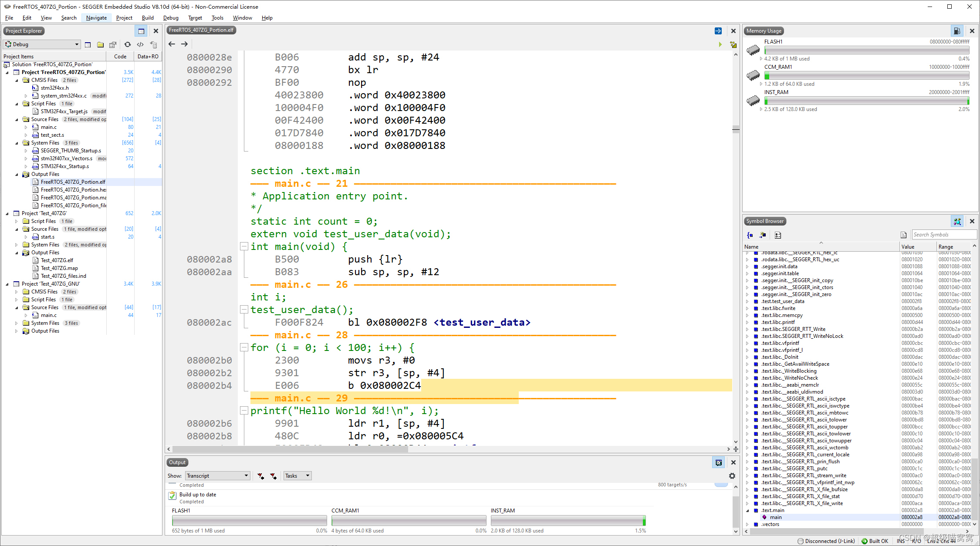Open the Target menu
The height and width of the screenshot is (546, 980).
pyautogui.click(x=195, y=18)
